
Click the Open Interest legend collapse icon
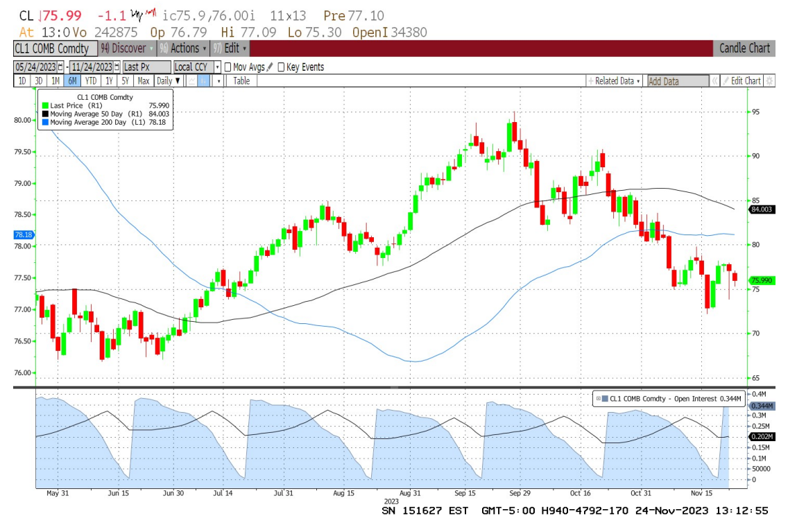tap(598, 399)
